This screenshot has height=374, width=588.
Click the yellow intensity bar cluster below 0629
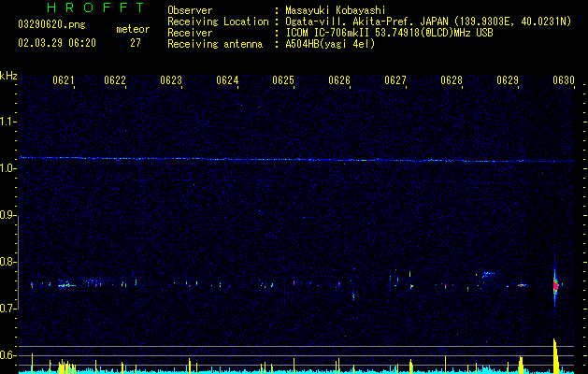521,365
